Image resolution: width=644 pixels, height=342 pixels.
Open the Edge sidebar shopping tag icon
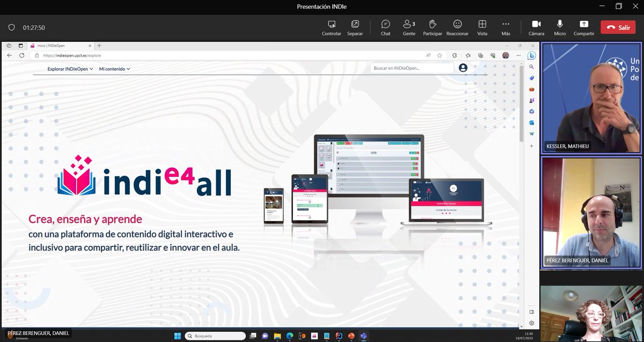coord(531,78)
